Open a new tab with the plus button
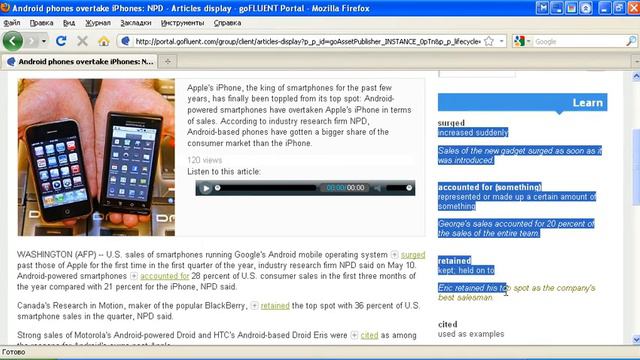 [x=168, y=62]
